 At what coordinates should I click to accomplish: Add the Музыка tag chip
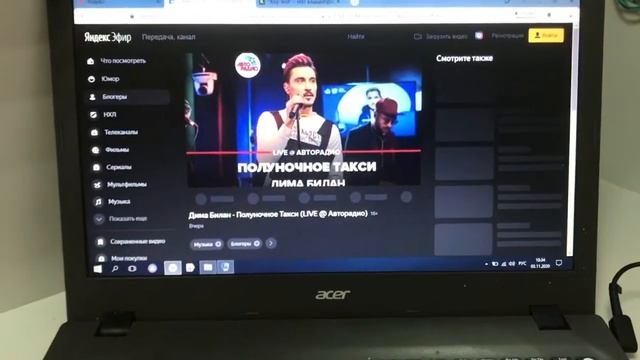207,244
